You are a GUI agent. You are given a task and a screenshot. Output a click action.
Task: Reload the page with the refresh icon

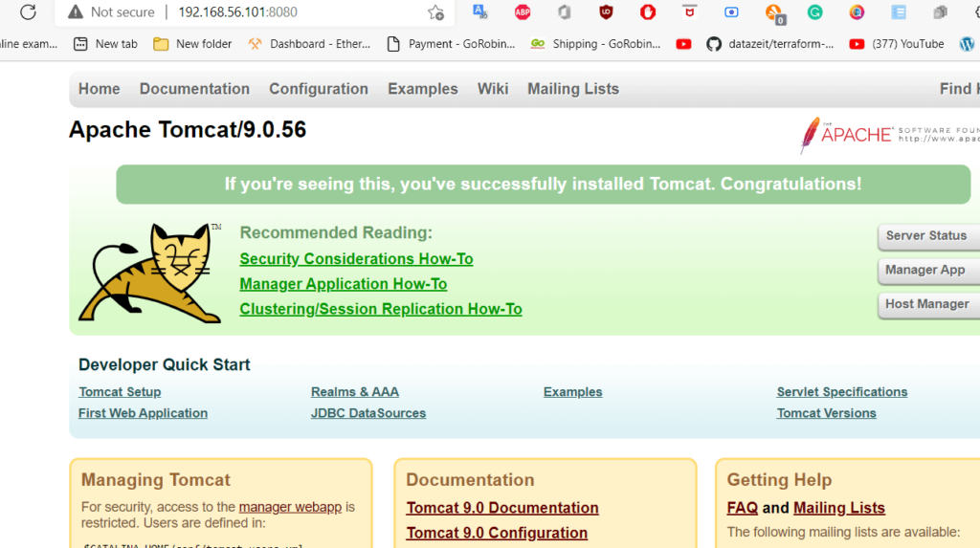(x=28, y=11)
